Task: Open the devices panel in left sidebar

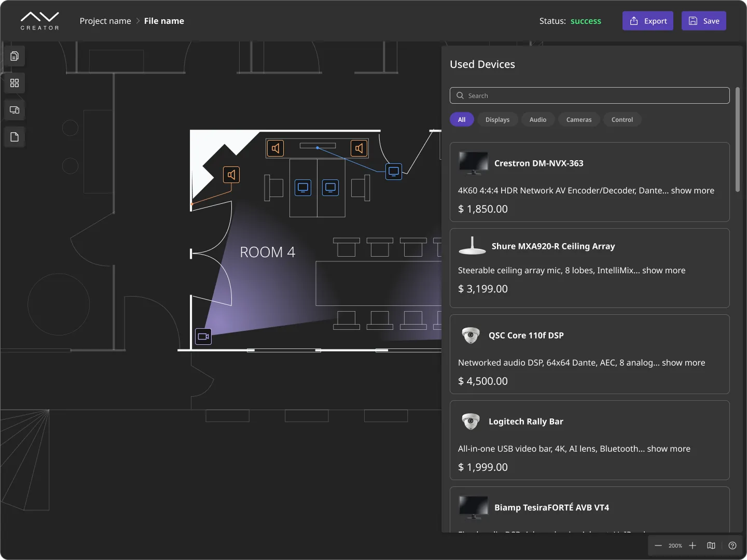Action: [x=15, y=110]
